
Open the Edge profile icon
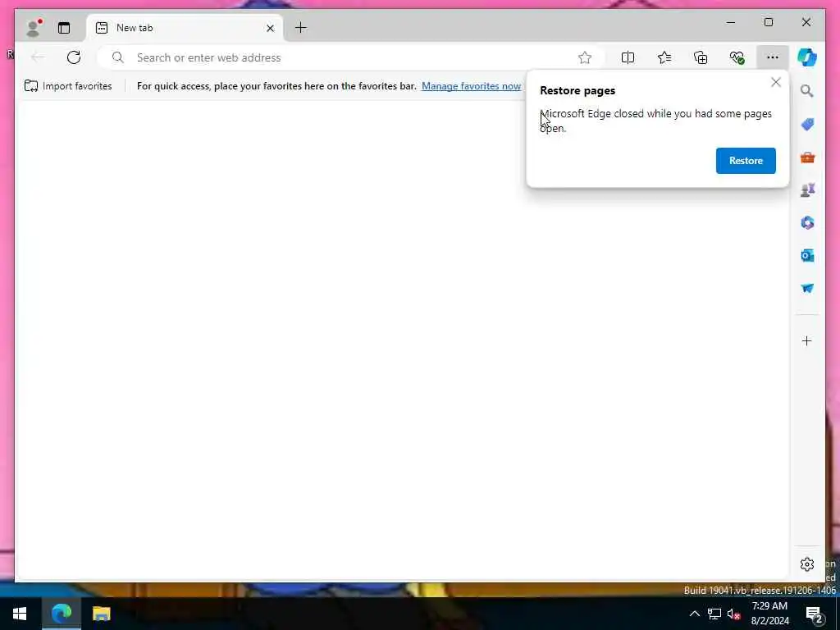pos(34,28)
